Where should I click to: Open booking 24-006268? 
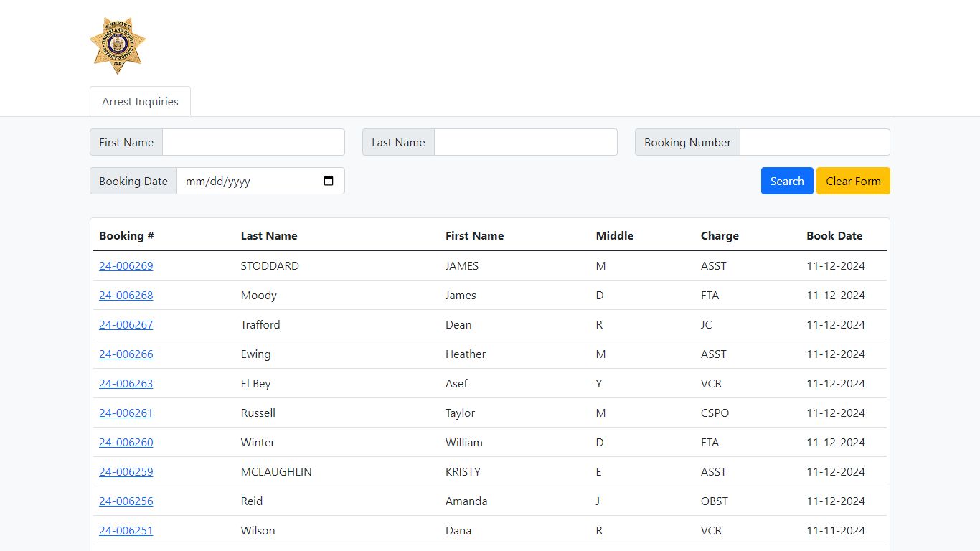click(x=126, y=295)
